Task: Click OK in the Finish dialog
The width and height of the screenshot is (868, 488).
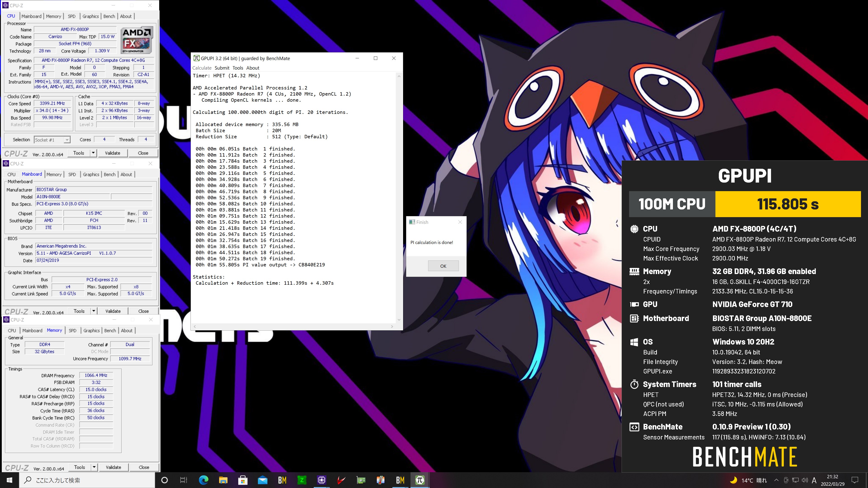Action: [443, 266]
